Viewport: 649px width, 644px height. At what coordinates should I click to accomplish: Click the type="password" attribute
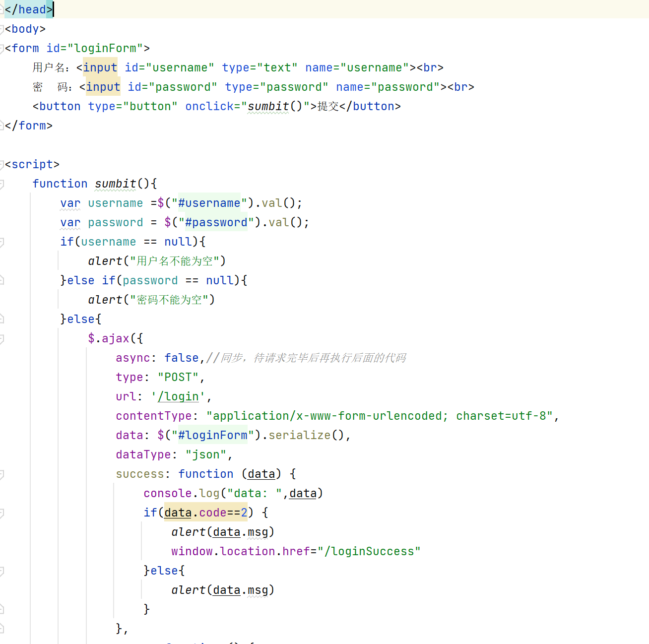277,87
